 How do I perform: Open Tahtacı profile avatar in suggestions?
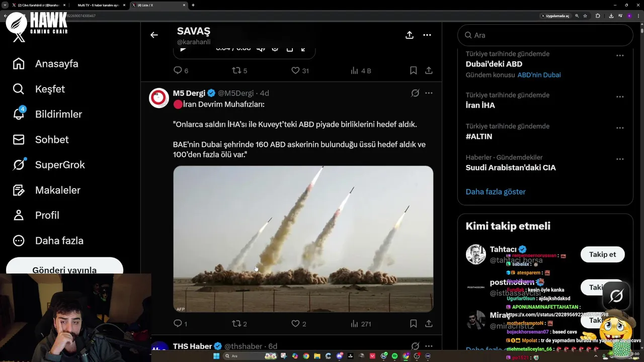pyautogui.click(x=475, y=254)
